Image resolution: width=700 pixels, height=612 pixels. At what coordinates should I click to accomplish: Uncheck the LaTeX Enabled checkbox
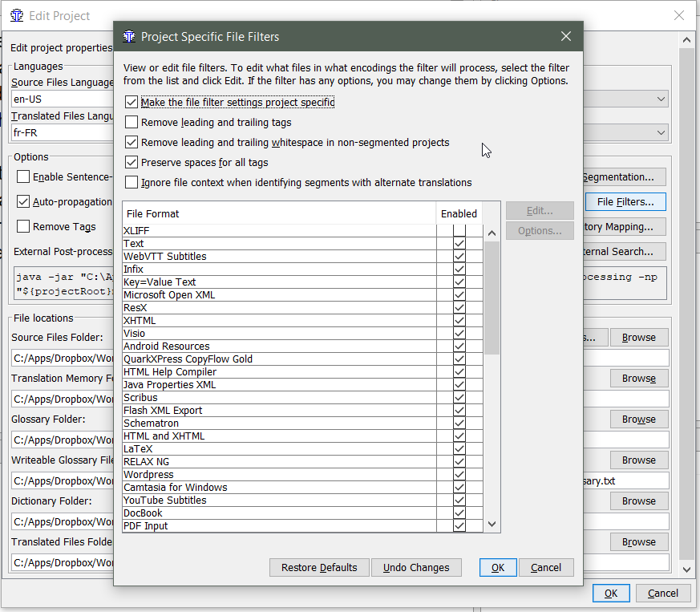[459, 449]
